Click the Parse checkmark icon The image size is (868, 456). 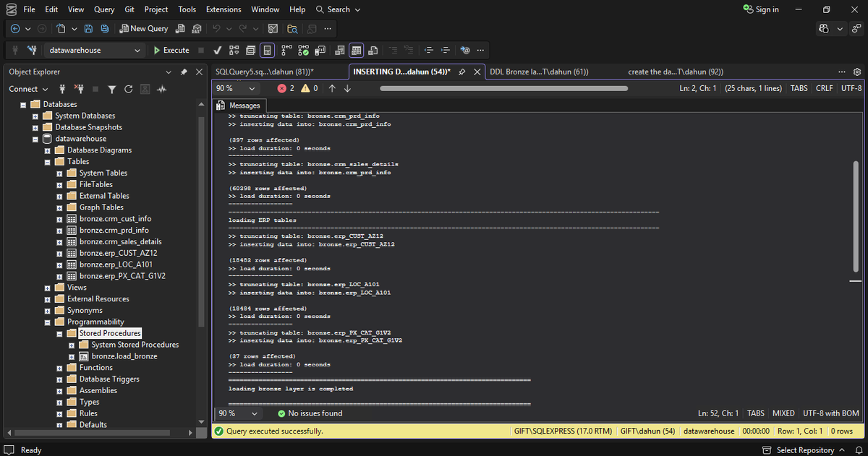click(x=218, y=51)
